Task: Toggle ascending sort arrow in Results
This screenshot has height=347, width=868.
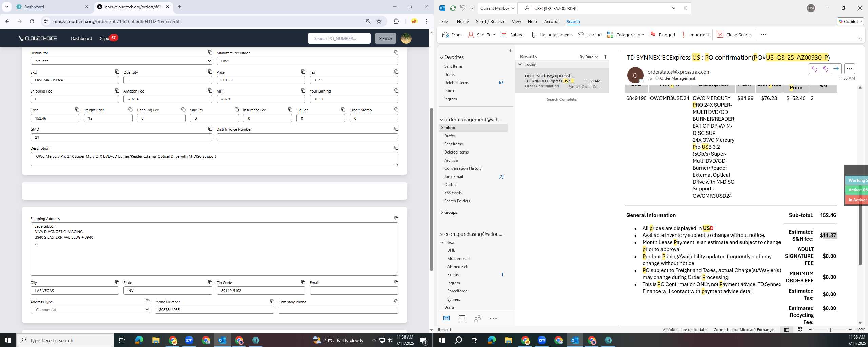Action: coord(605,57)
